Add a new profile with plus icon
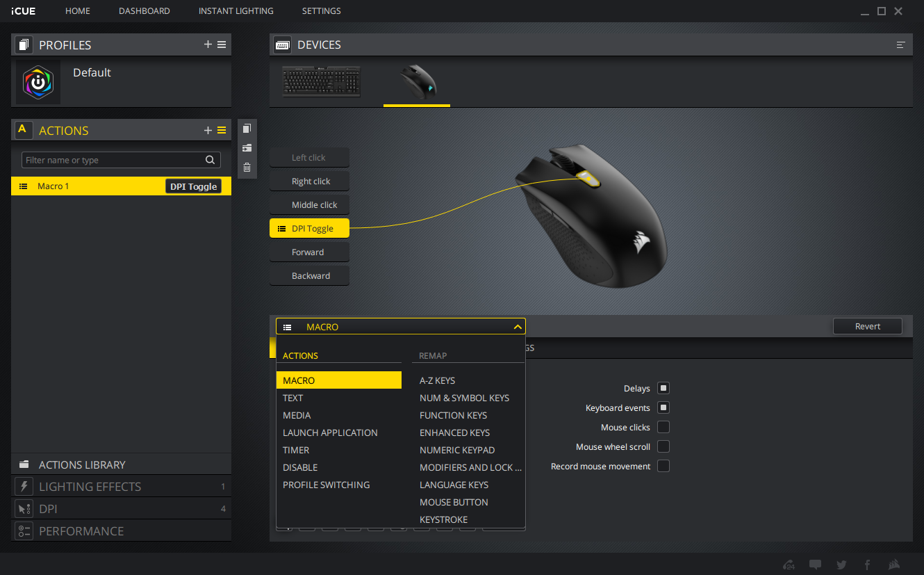 coord(208,44)
